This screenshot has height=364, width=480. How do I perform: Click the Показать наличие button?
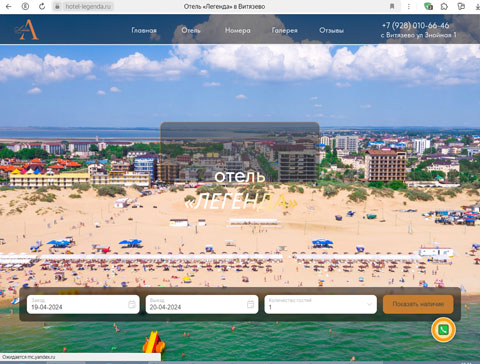tap(418, 304)
